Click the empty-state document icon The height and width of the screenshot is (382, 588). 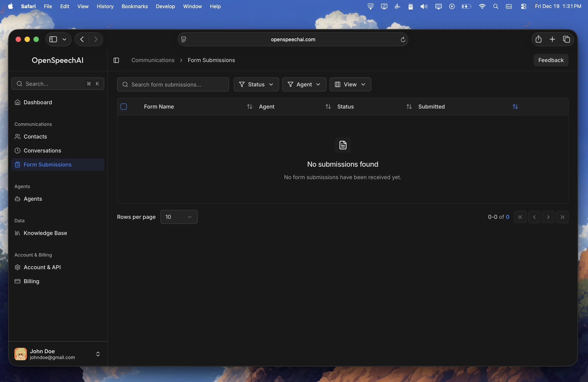click(343, 145)
